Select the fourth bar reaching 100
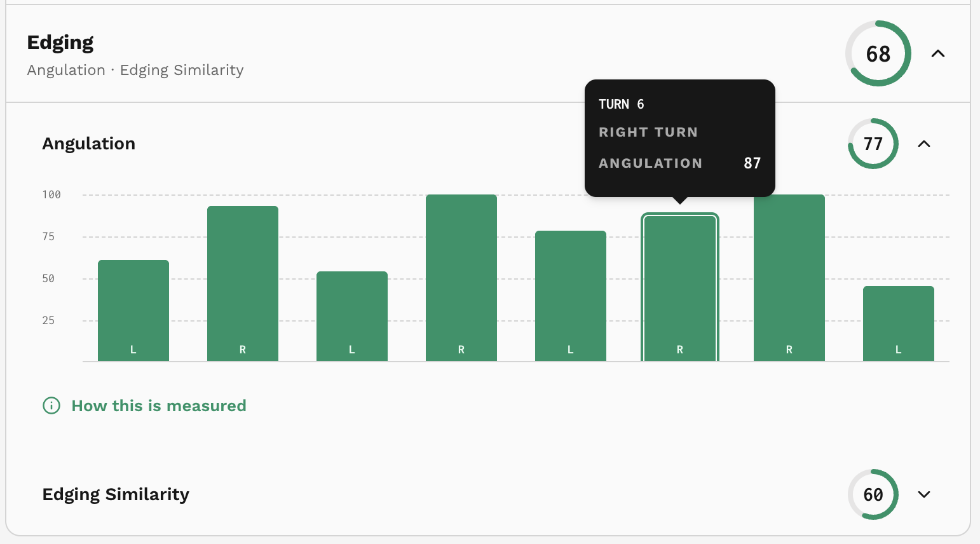 (461, 278)
